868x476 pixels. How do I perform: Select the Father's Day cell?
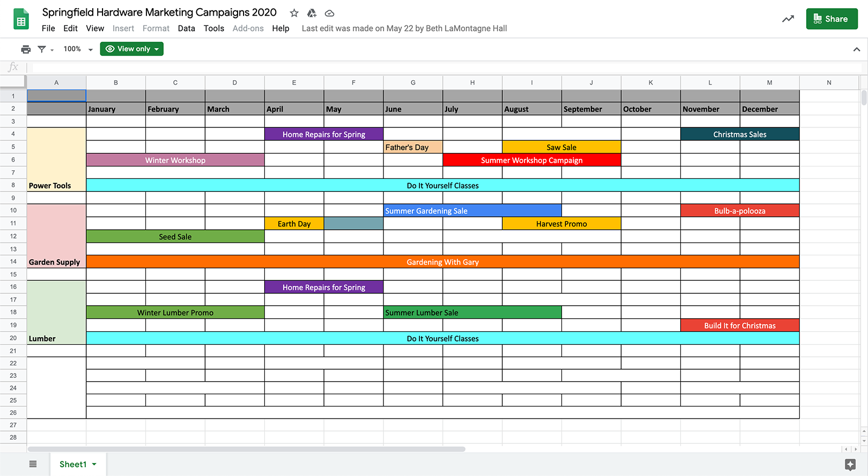tap(413, 147)
